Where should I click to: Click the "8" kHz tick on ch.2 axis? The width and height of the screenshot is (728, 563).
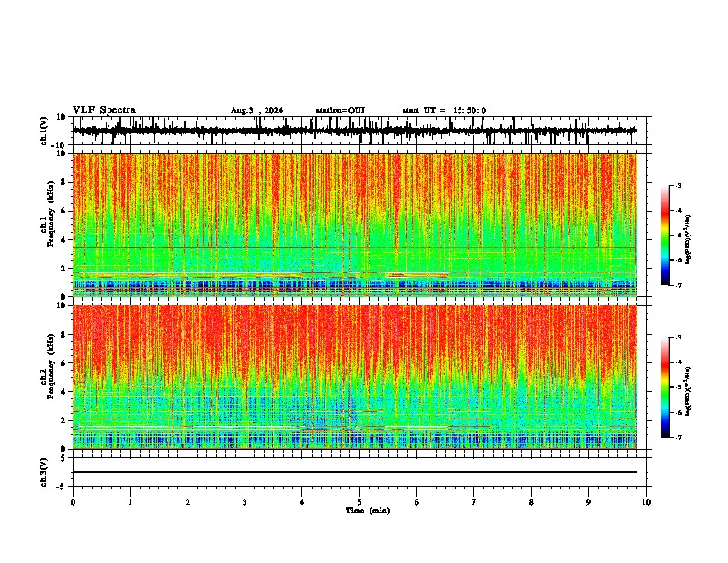pyautogui.click(x=64, y=335)
